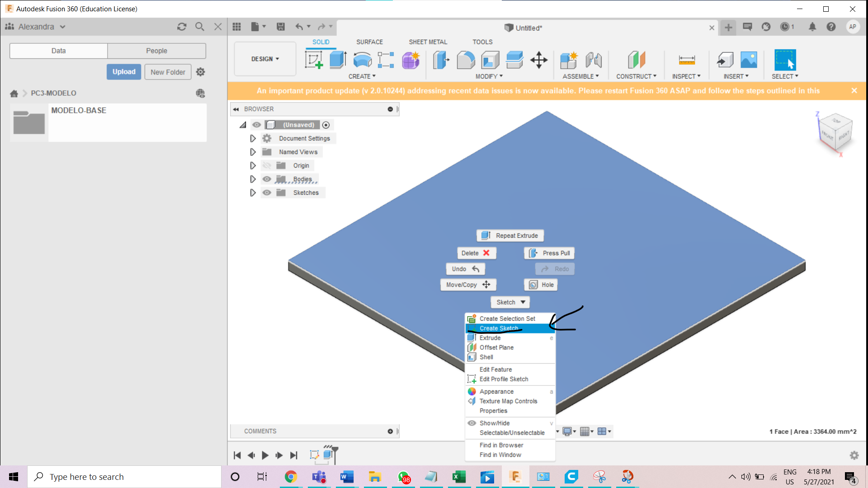Switch to the SURFACE tab
The width and height of the screenshot is (868, 488).
click(369, 42)
